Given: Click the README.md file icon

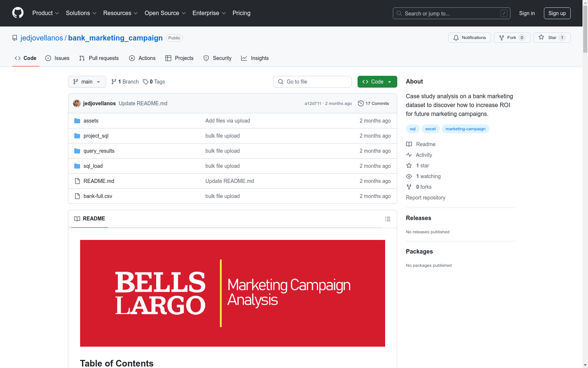Looking at the screenshot, I should point(77,181).
